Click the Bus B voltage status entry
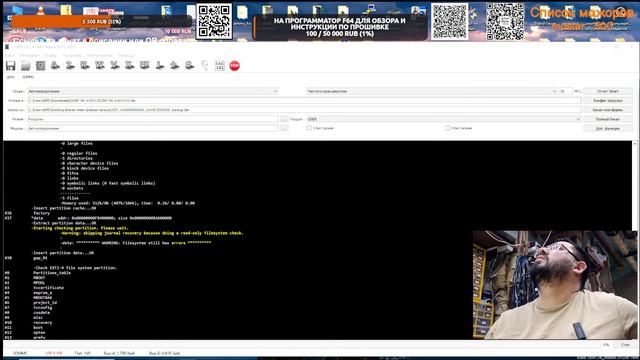Screen dimensions: 640x360 click(164, 353)
